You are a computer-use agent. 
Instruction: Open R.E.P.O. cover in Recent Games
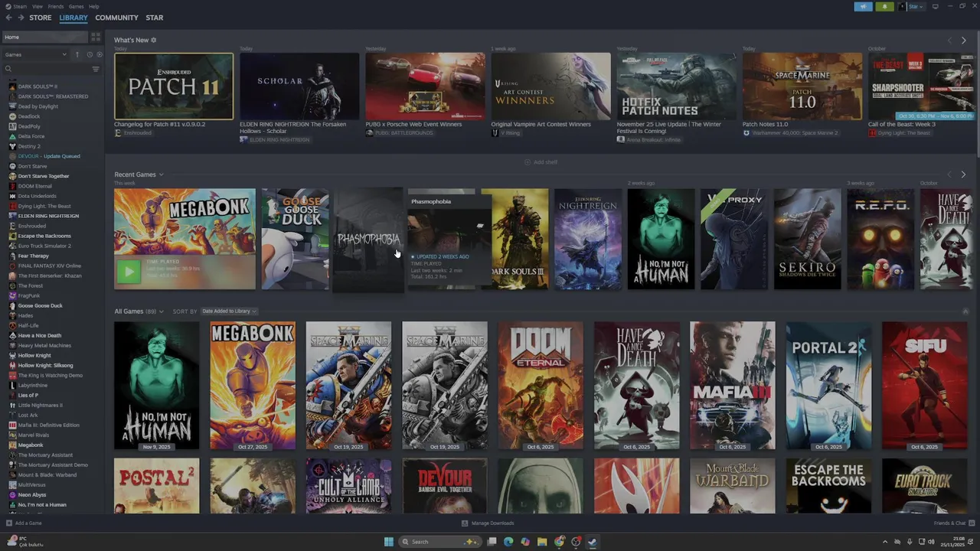pyautogui.click(x=880, y=239)
